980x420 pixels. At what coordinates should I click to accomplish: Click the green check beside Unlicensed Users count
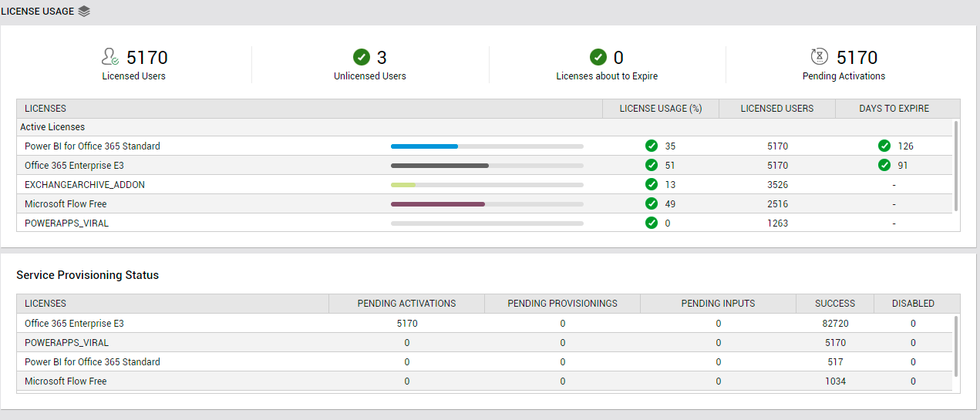362,57
